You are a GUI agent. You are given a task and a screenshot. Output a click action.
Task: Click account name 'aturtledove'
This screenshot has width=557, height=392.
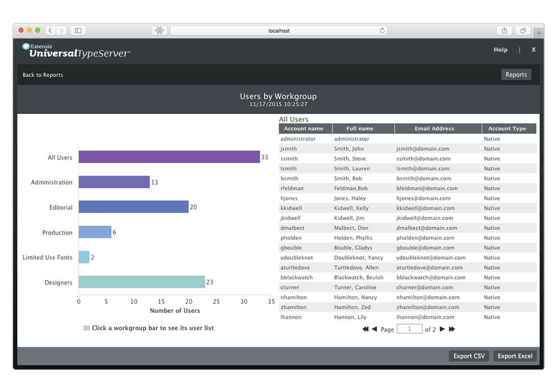[x=295, y=268]
